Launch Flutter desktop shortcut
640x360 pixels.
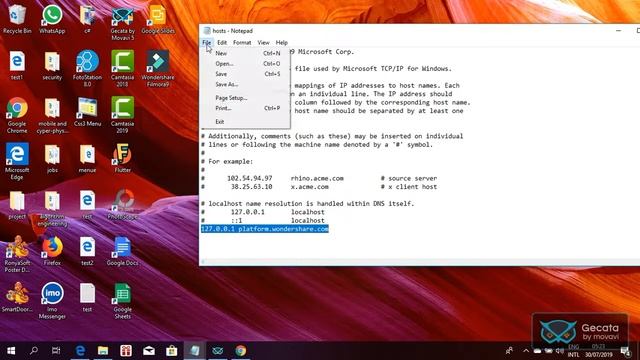coord(122,158)
